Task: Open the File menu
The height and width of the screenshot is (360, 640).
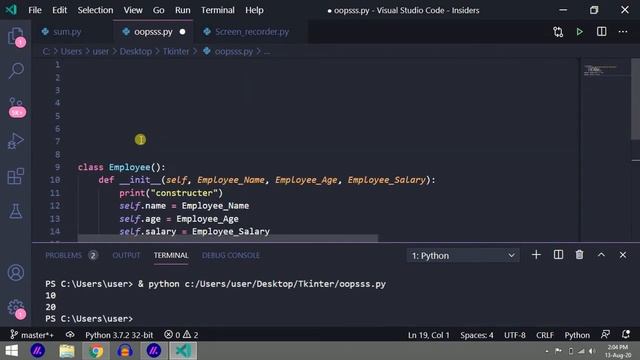Action: pos(35,10)
